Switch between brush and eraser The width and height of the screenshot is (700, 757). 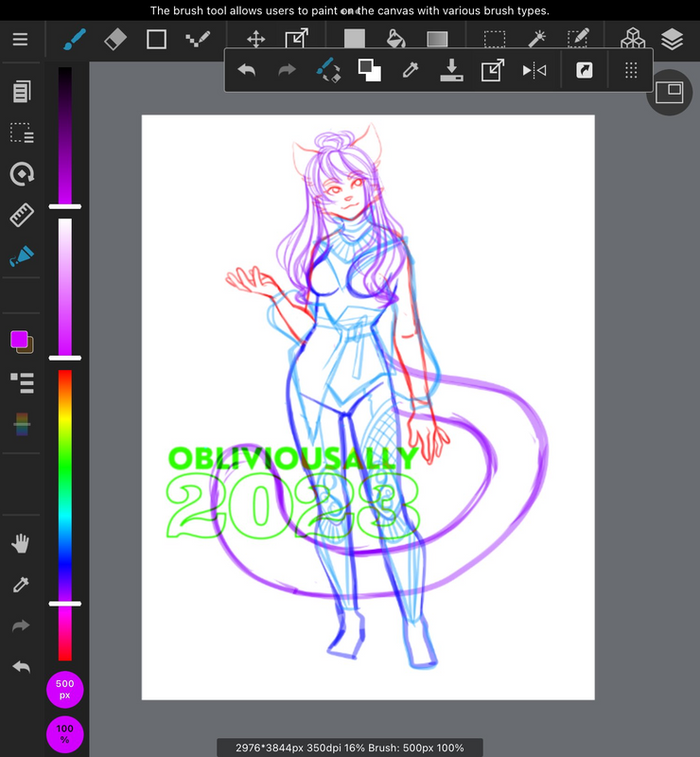(328, 70)
